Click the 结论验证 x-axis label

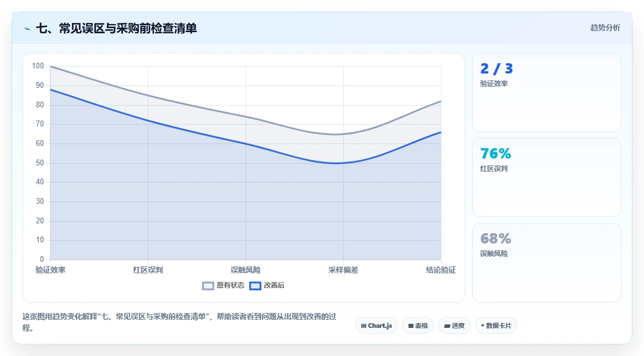pyautogui.click(x=440, y=270)
